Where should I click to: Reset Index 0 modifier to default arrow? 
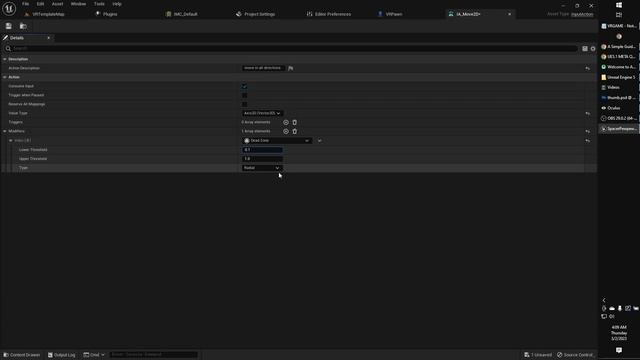(588, 140)
